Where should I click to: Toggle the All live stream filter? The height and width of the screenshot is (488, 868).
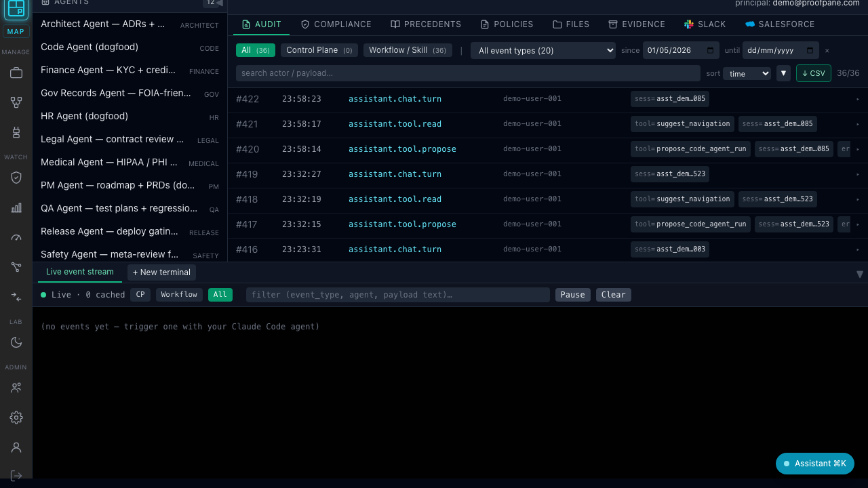(x=220, y=295)
